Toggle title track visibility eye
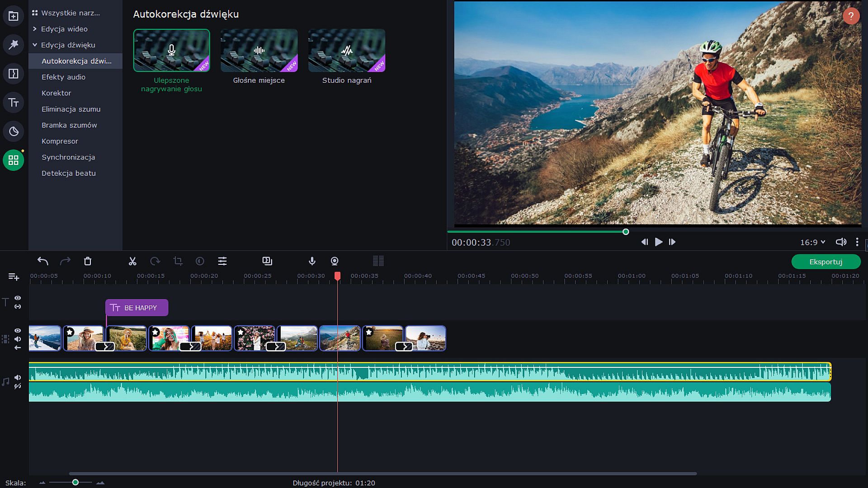 point(18,298)
